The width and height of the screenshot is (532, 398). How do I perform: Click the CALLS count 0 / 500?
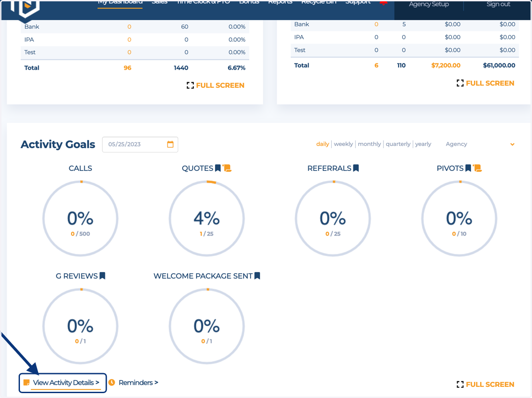[x=80, y=234]
